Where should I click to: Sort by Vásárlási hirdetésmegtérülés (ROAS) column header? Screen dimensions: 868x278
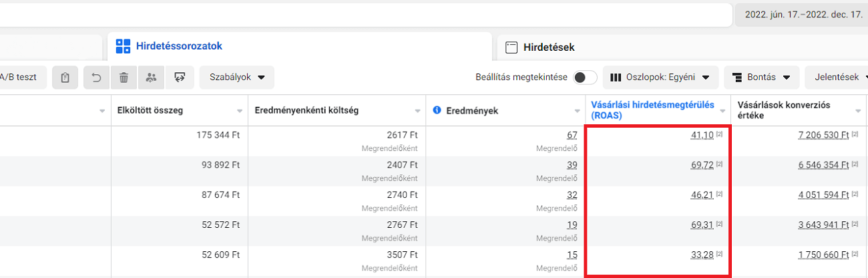[x=652, y=110]
